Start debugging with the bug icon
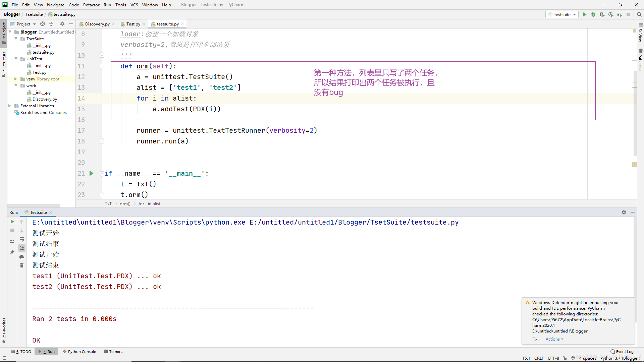644x362 pixels. click(x=593, y=14)
